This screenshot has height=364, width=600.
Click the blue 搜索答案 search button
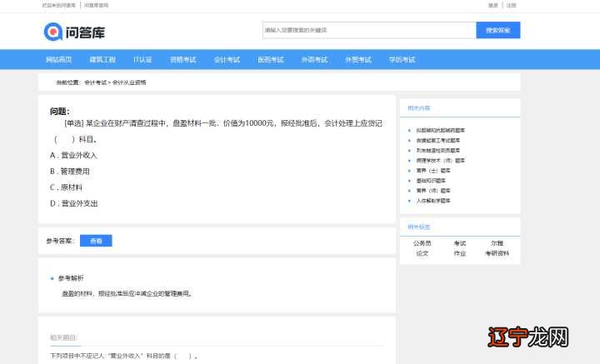[497, 30]
